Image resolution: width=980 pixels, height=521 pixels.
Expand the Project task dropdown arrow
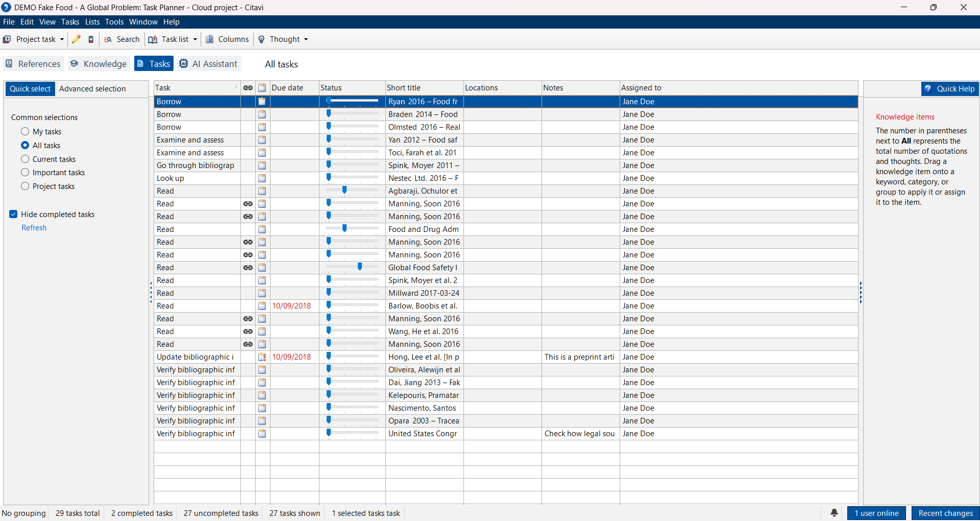(x=62, y=39)
